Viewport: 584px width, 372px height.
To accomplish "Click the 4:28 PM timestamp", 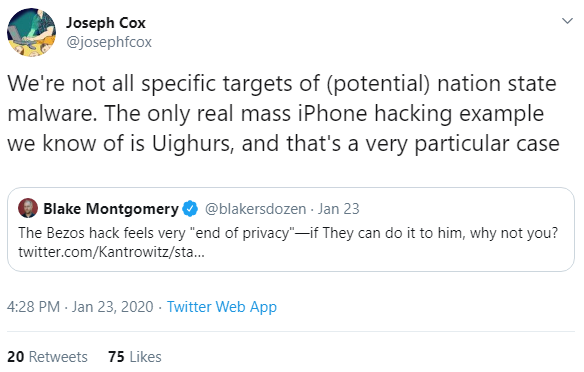I will pyautogui.click(x=34, y=307).
